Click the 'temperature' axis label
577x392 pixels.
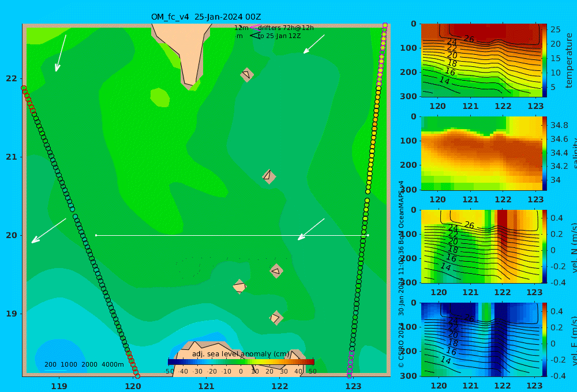click(x=569, y=61)
